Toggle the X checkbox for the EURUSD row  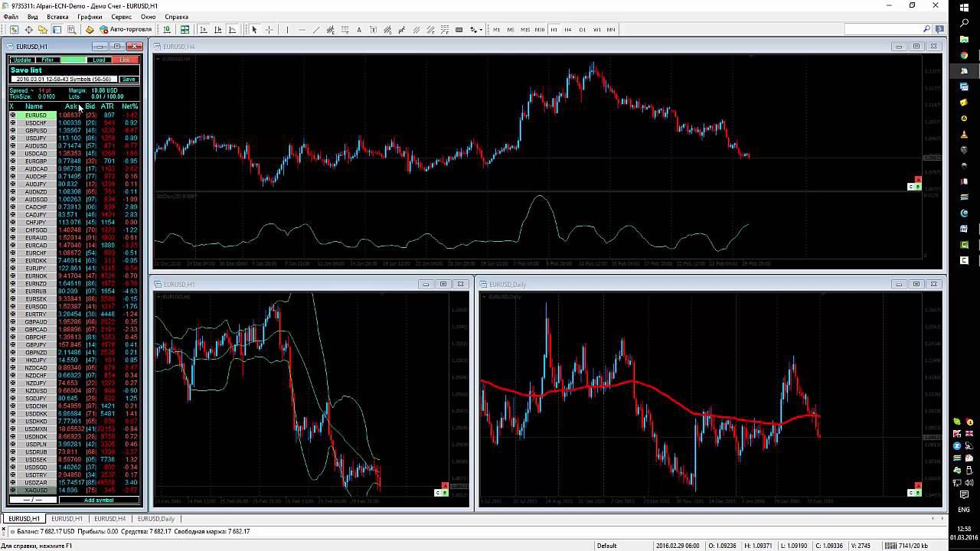(x=12, y=116)
